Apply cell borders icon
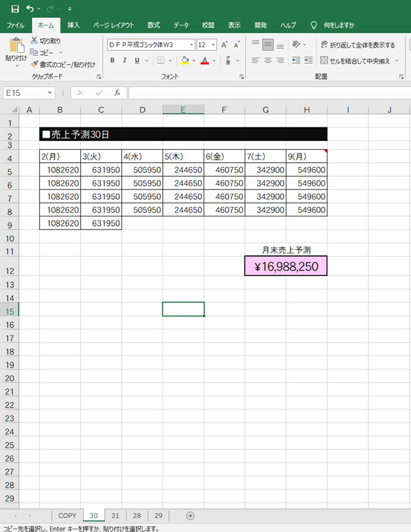The height and width of the screenshot is (532, 411). pyautogui.click(x=161, y=60)
